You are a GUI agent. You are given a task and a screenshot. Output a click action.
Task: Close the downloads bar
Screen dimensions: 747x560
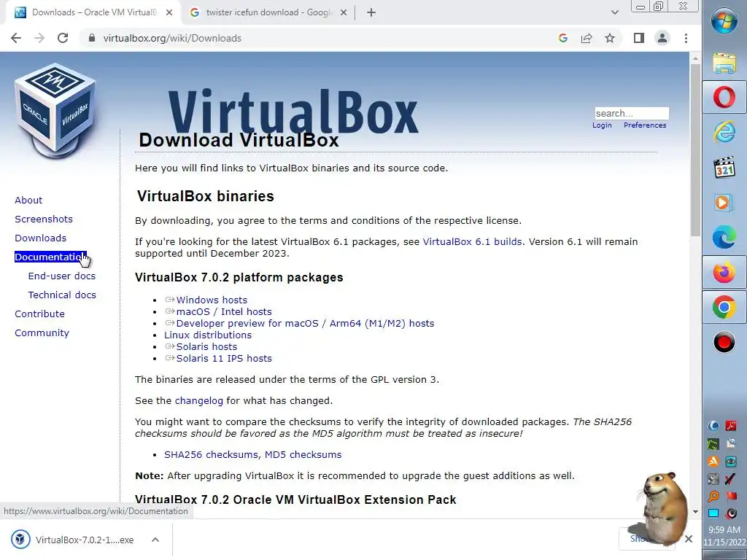tap(689, 539)
